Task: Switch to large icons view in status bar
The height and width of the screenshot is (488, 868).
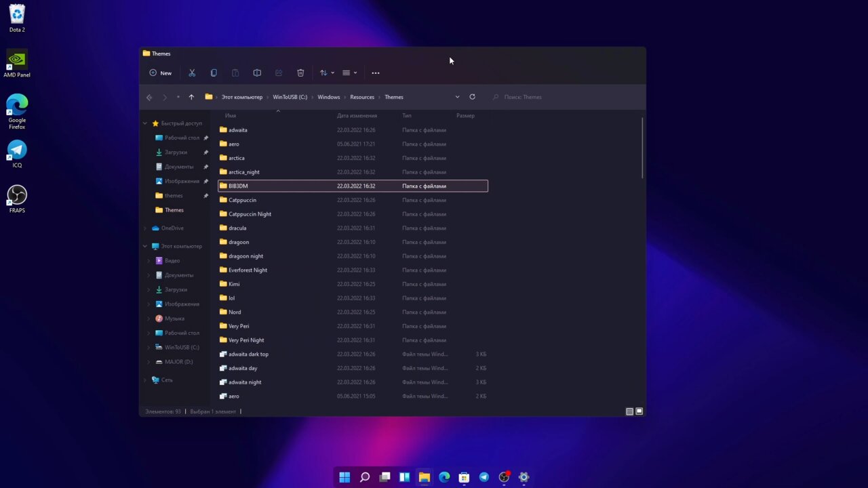Action: pyautogui.click(x=638, y=411)
